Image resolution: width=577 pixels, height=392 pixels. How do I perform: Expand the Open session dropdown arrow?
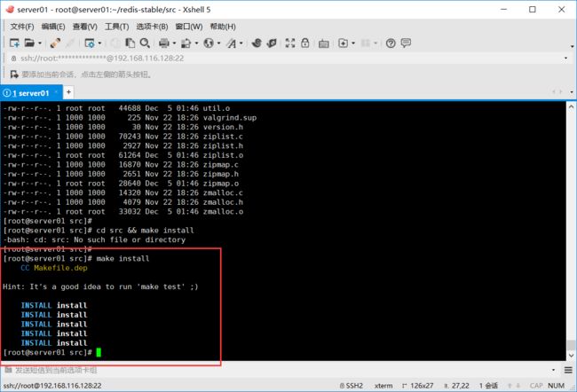point(40,43)
